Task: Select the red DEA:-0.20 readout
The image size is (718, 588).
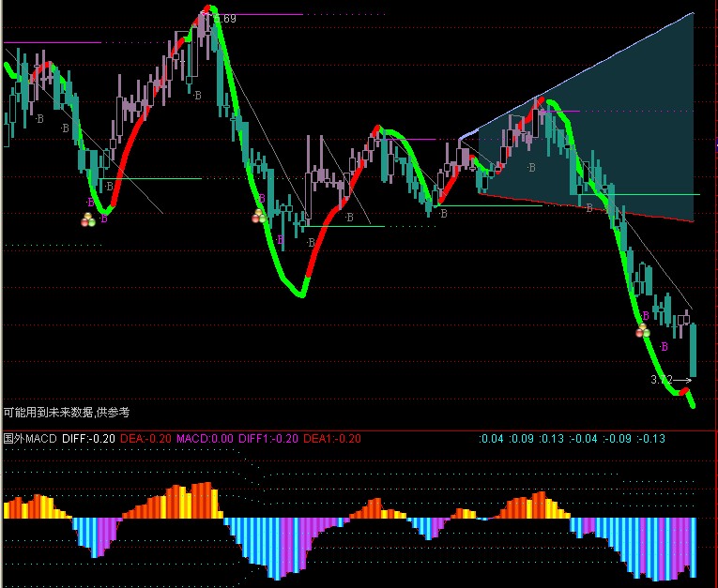Action: 145,438
